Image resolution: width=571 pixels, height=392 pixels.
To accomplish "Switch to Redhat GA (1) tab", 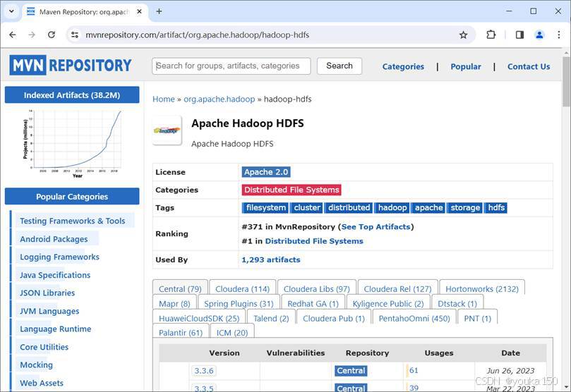I will 313,303.
